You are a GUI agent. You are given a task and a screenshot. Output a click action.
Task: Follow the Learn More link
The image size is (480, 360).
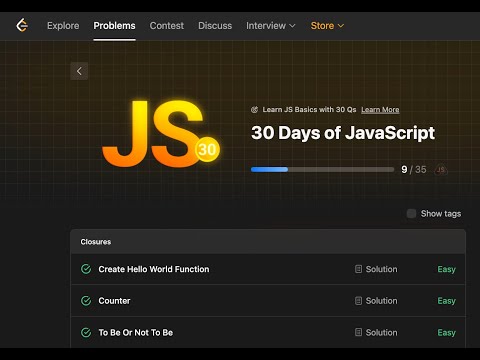coord(380,110)
